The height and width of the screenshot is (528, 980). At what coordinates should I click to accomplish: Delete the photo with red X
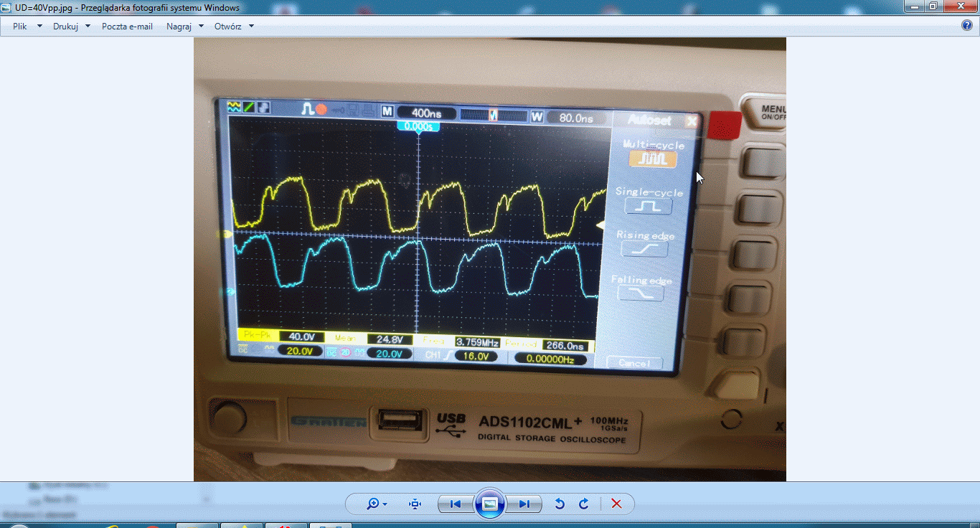click(616, 504)
